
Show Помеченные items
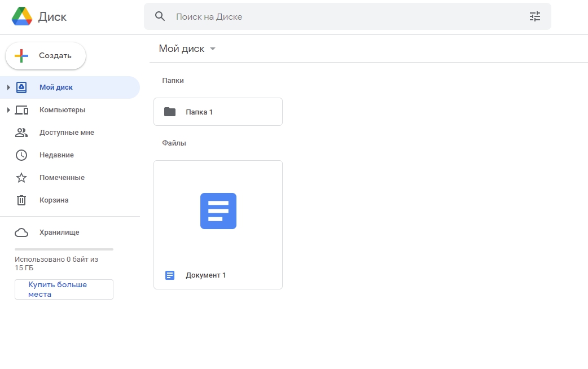pos(70,177)
